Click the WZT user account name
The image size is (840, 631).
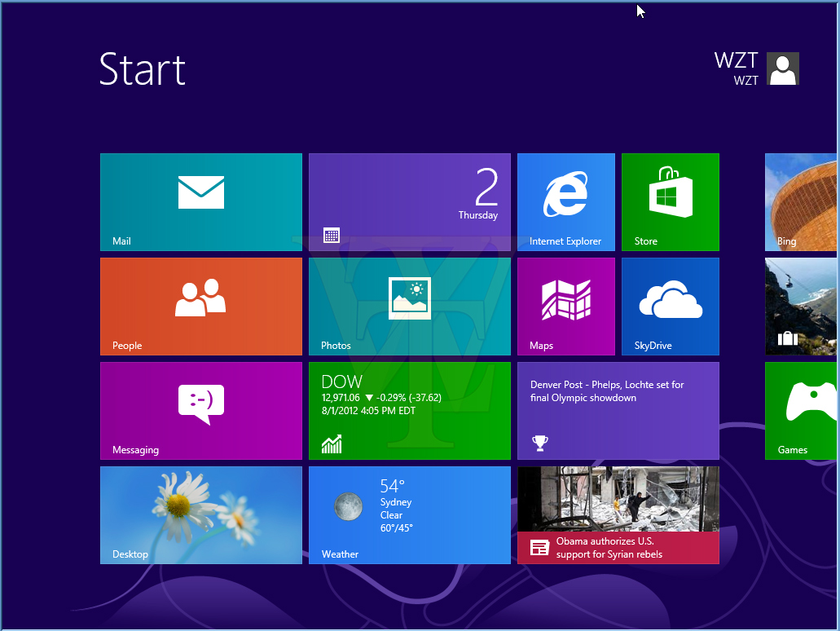(x=736, y=61)
